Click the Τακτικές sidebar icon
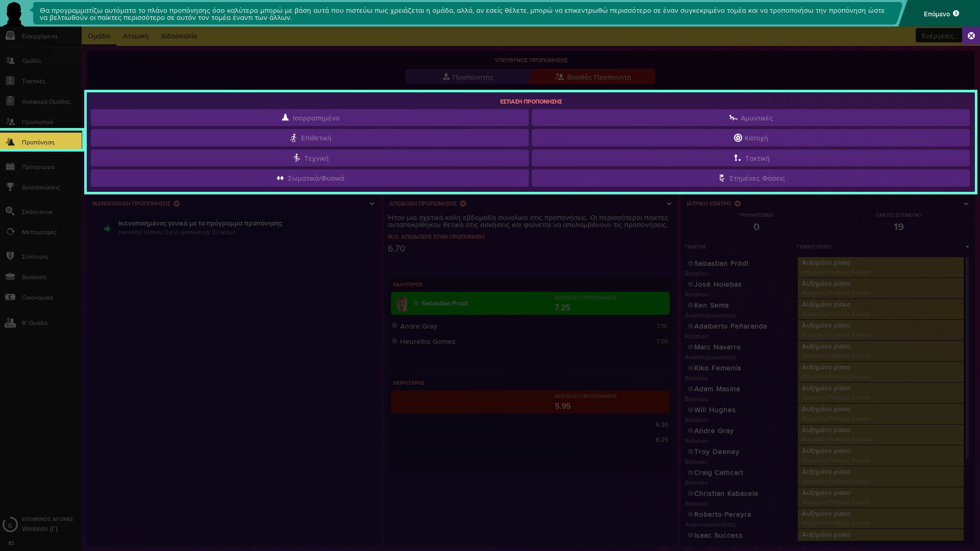 [10, 81]
